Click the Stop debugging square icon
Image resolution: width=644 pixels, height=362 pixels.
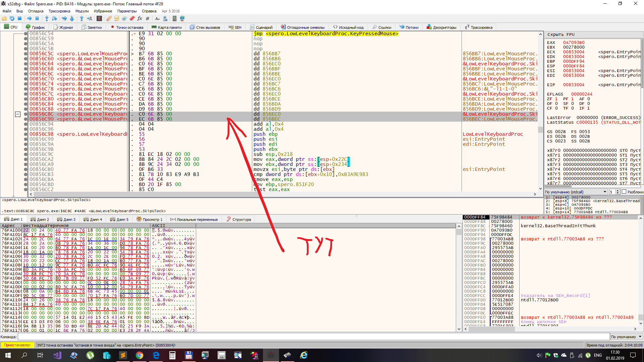tap(20, 18)
